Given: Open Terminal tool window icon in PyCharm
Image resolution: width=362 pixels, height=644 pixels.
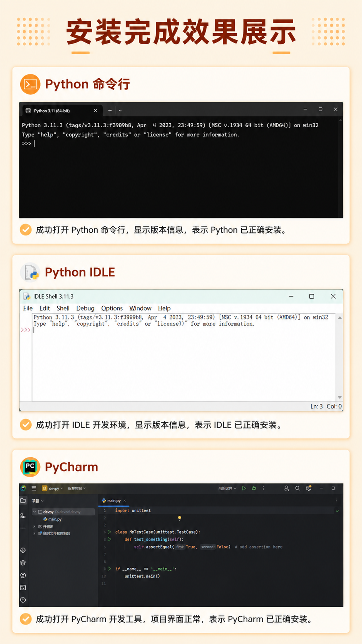Looking at the screenshot, I should tap(23, 587).
